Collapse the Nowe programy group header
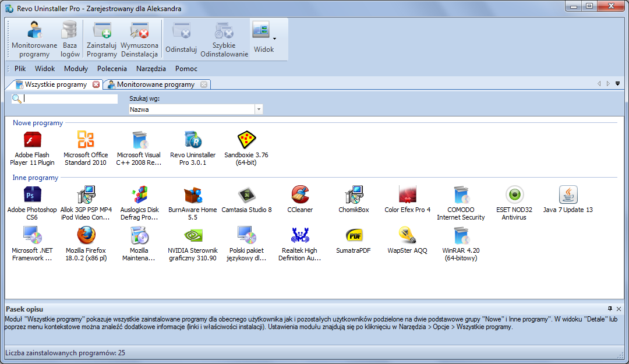The height and width of the screenshot is (364, 629). point(38,123)
